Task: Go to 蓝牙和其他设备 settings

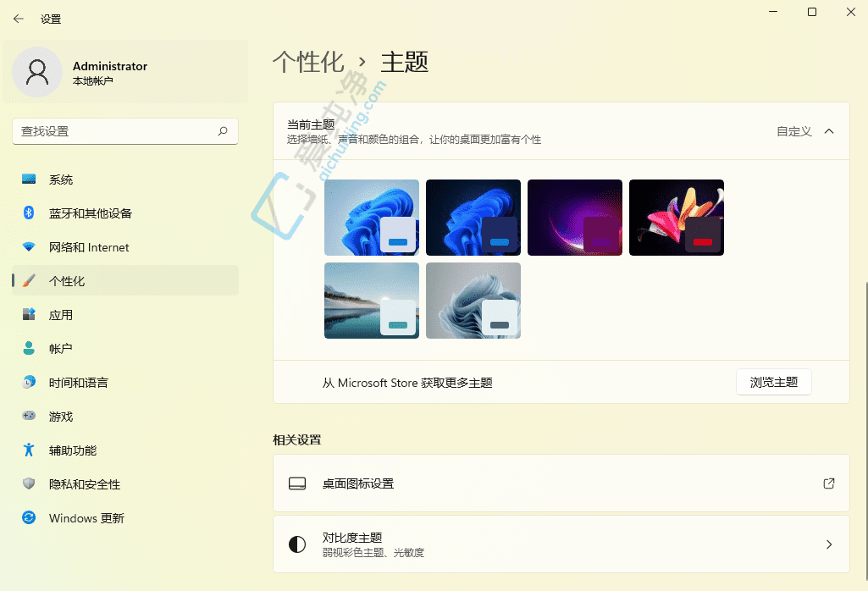Action: 125,213
